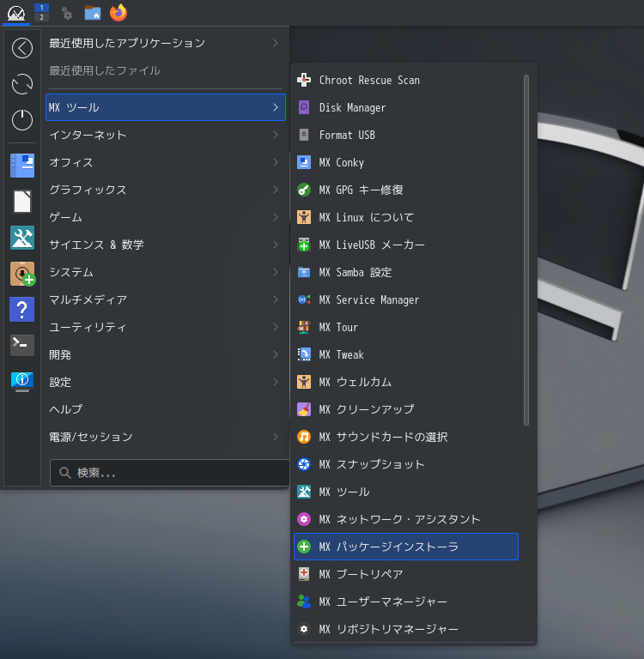Click the restart circular arrows icon
The width and height of the screenshot is (644, 659).
pyautogui.click(x=22, y=84)
